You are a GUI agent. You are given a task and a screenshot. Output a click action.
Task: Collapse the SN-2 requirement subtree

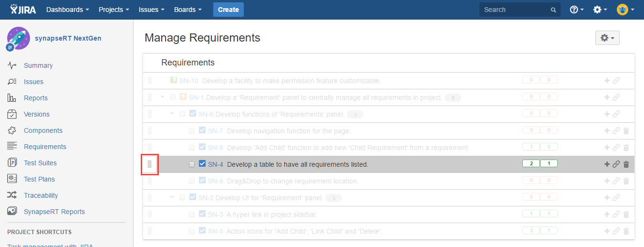coord(172,197)
